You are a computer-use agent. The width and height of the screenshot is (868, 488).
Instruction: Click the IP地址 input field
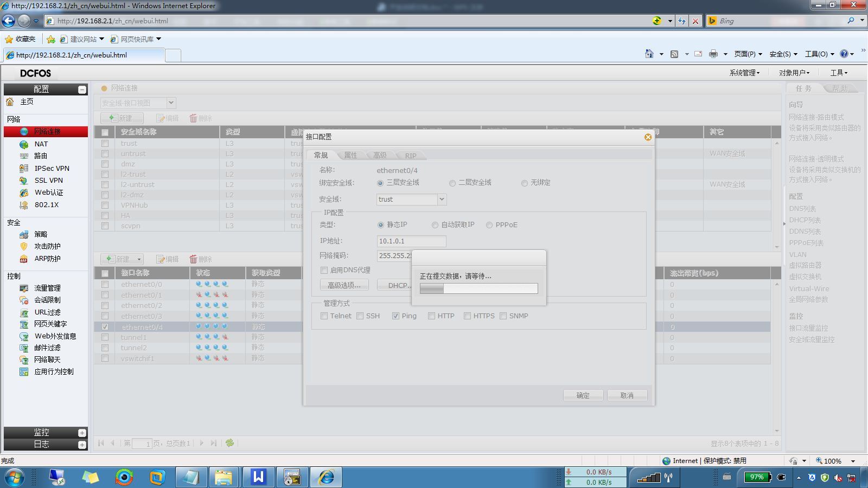(412, 241)
